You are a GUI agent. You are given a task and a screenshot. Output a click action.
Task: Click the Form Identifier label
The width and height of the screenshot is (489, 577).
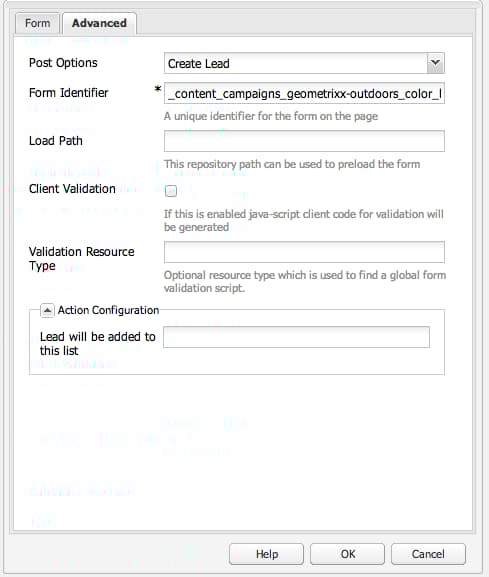[x=69, y=93]
